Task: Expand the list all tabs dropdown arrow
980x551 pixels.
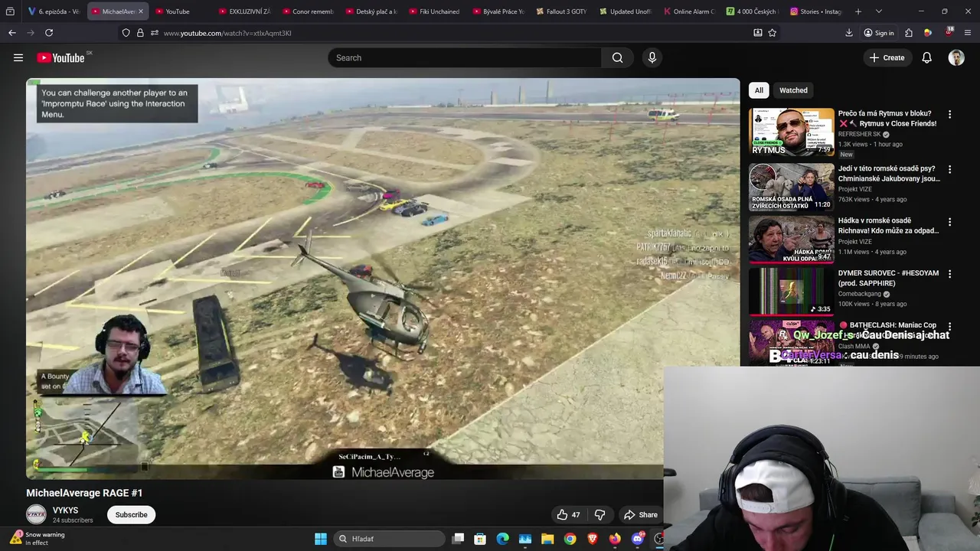Action: (x=878, y=11)
